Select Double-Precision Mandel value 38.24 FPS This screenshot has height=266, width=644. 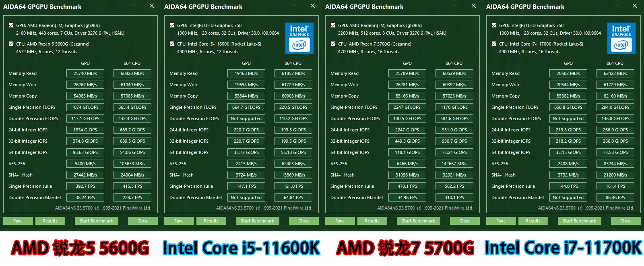pos(85,197)
